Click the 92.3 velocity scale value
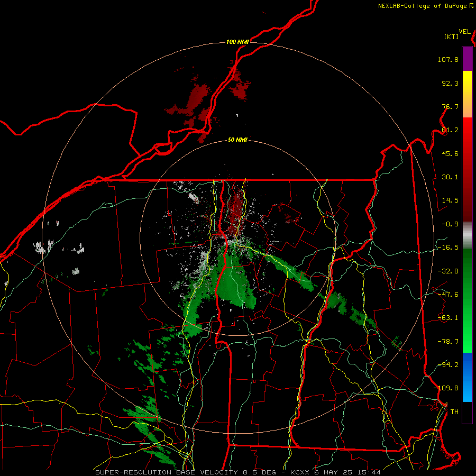This screenshot has width=476, height=476. pyautogui.click(x=450, y=83)
